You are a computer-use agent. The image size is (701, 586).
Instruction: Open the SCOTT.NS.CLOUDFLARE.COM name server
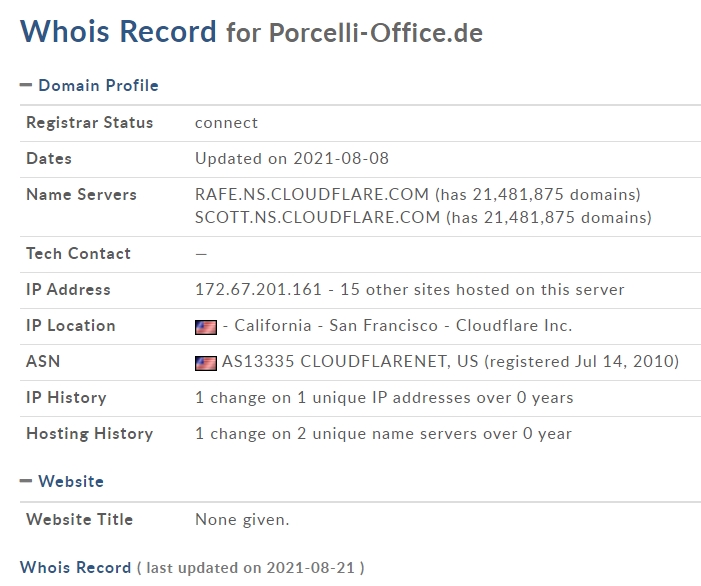[317, 217]
